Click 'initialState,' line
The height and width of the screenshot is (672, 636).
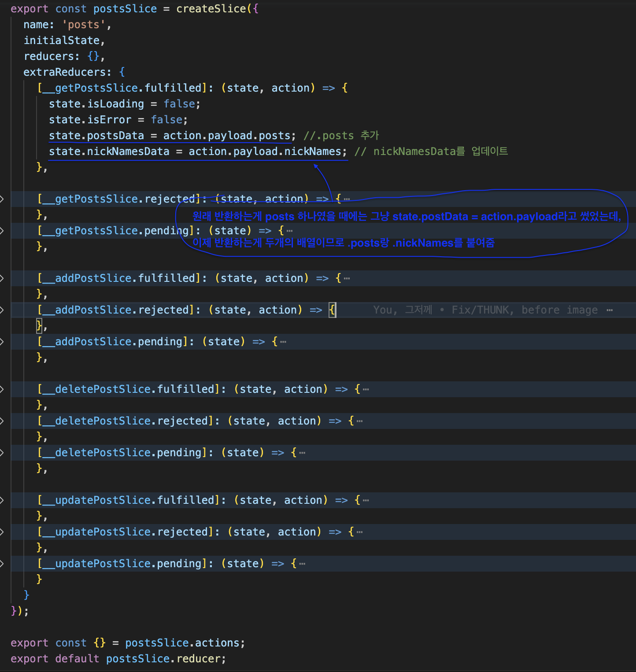coord(64,41)
